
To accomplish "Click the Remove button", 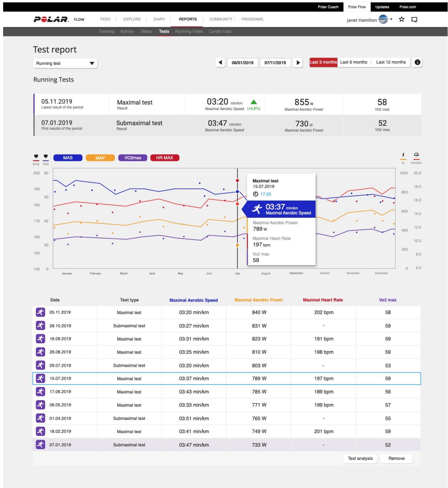I will [x=397, y=458].
